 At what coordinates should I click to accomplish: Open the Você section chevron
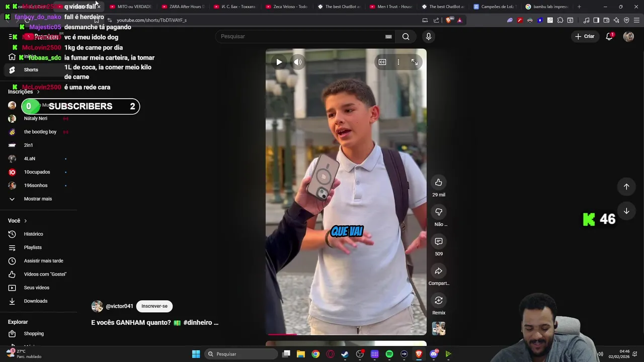[x=26, y=221]
